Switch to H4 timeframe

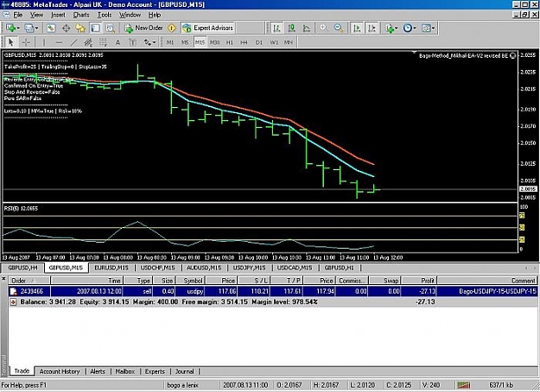point(244,42)
